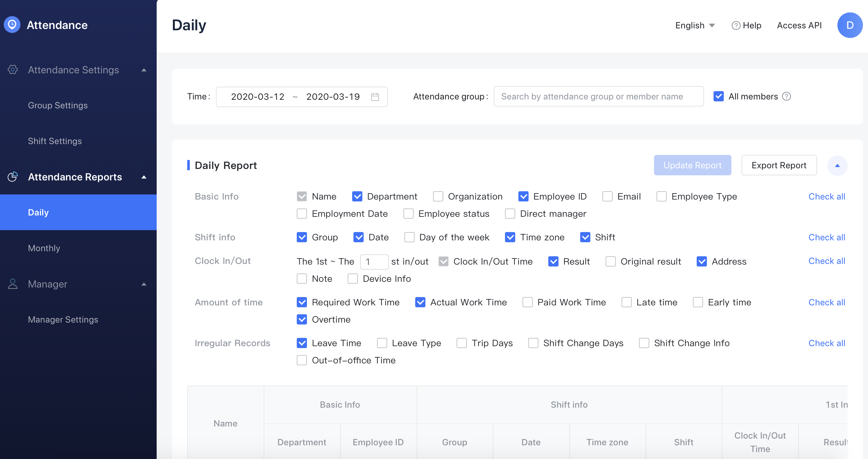Click the Attendance clock logo icon
The image size is (868, 459).
12,25
